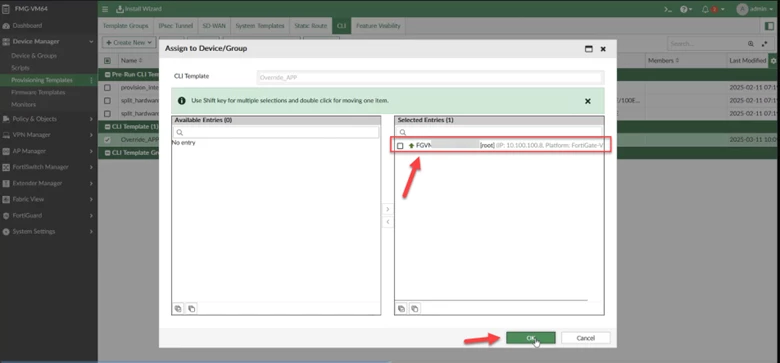Viewport: 780px width, 363px height.
Task: Switch to the Template Groups tab
Action: click(125, 26)
